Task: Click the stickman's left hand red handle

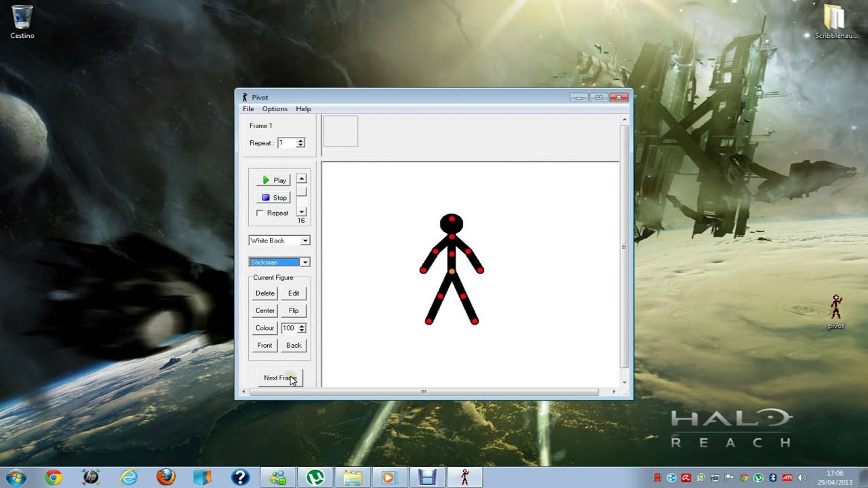Action: click(x=423, y=270)
